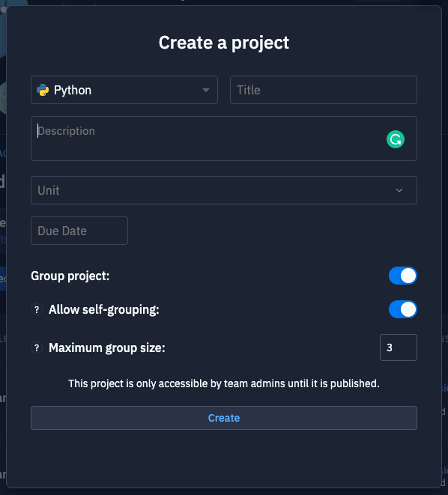Click the language dropdown caret arrow
Image resolution: width=448 pixels, height=495 pixels.
[206, 91]
